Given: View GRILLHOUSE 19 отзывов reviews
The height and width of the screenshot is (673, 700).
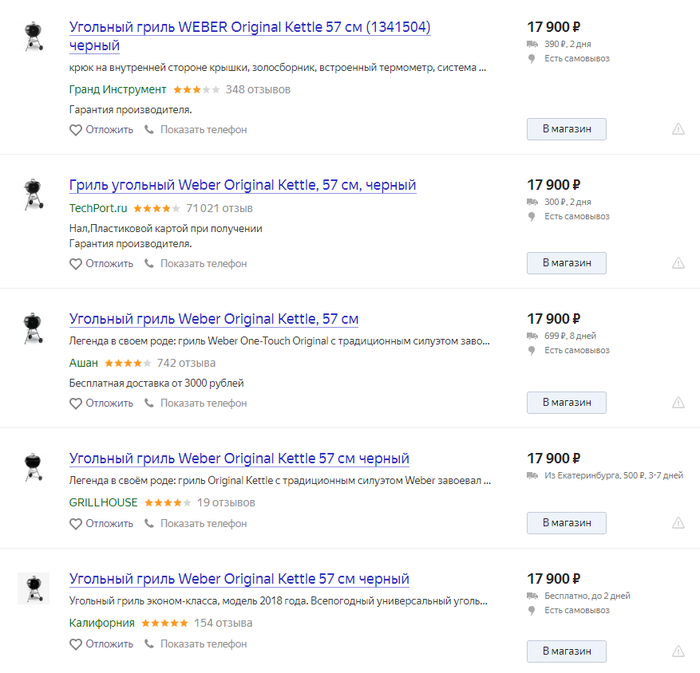Looking at the screenshot, I should tap(226, 503).
